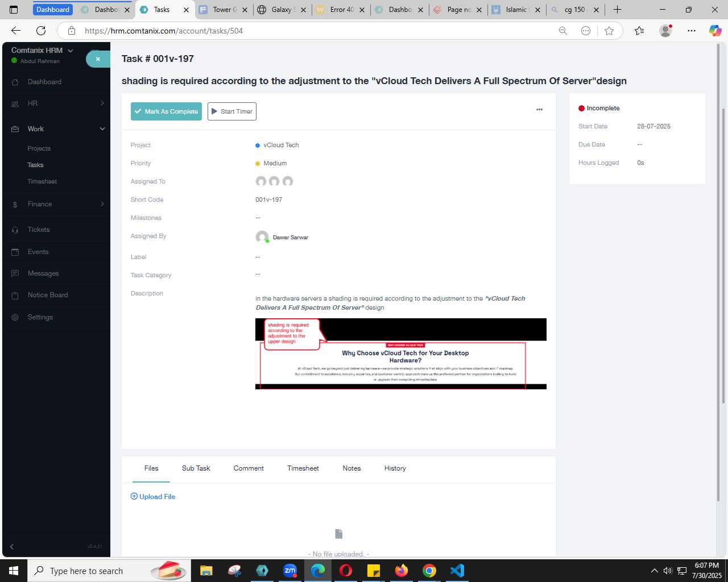Viewport: 728px width, 582px height.
Task: Open new browser tab with plus icon
Action: click(x=617, y=10)
